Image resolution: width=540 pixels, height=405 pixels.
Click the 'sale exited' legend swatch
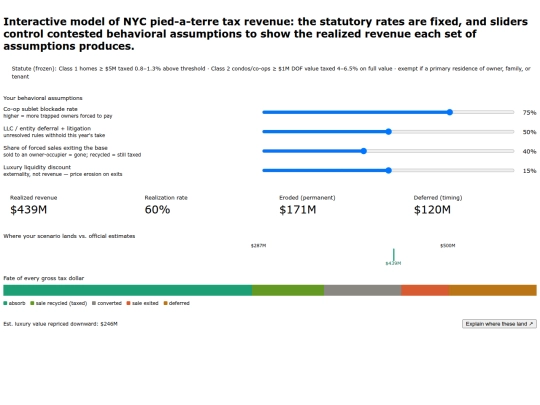pyautogui.click(x=128, y=303)
